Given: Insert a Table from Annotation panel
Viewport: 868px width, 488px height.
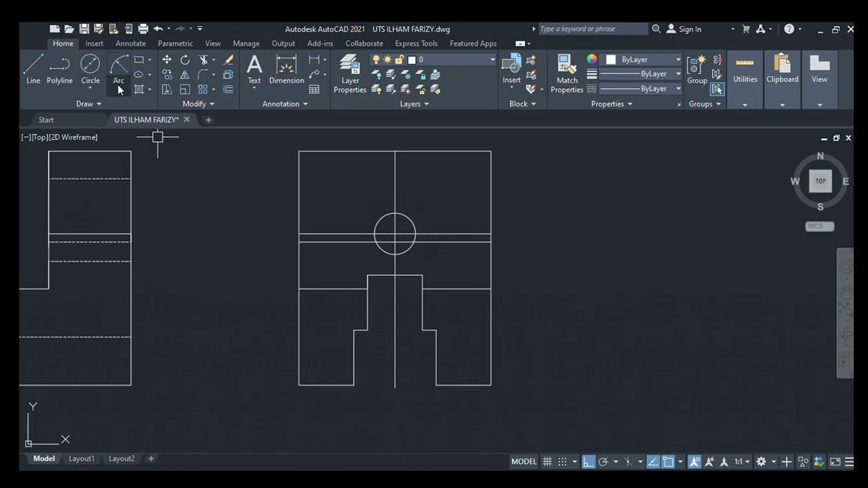Looking at the screenshot, I should click(314, 89).
